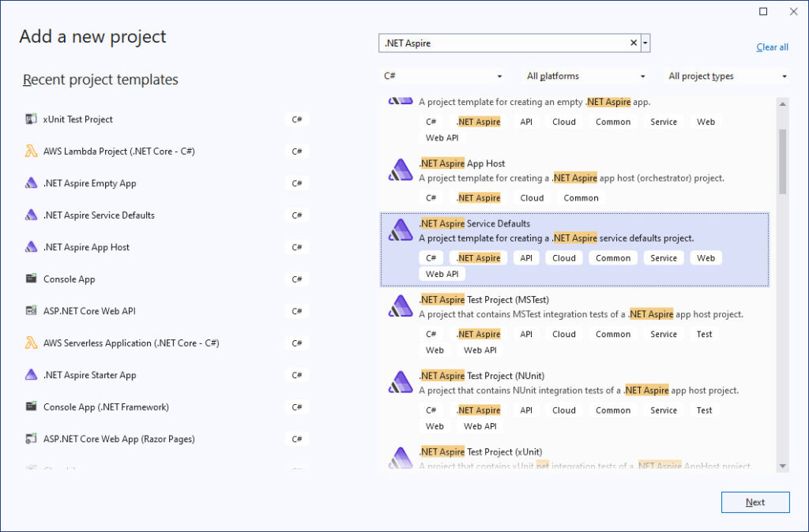
Task: Click the xUnit Test Project icon
Action: [x=31, y=119]
